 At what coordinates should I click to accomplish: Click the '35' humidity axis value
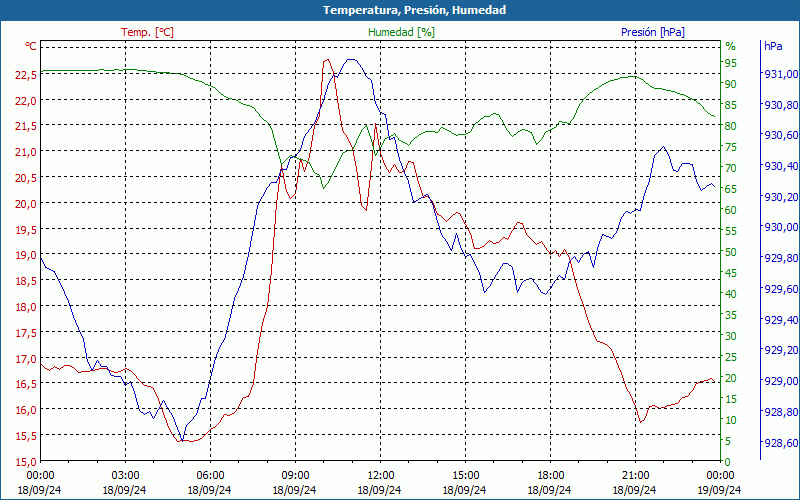point(731,315)
